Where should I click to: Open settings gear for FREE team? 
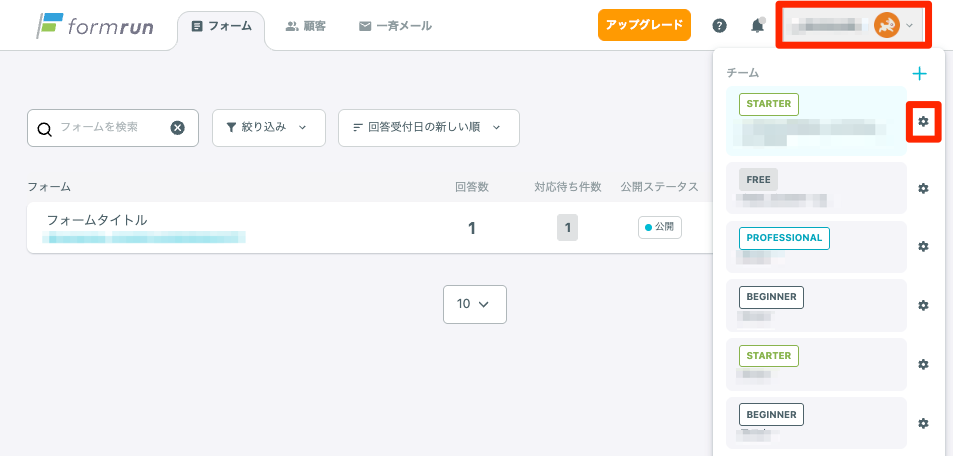coord(923,188)
